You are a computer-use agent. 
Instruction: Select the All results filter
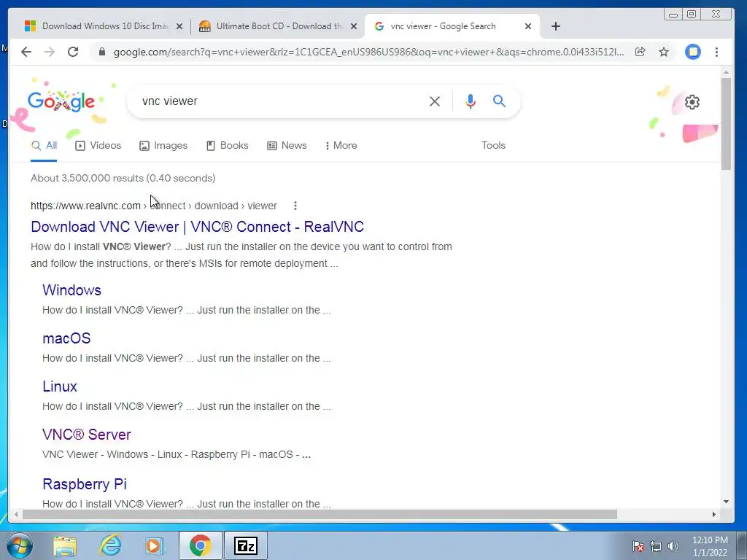click(44, 146)
